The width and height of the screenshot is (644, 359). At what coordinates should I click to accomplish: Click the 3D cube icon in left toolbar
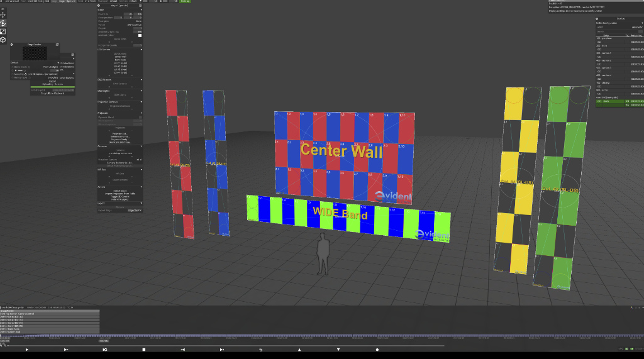tap(3, 40)
